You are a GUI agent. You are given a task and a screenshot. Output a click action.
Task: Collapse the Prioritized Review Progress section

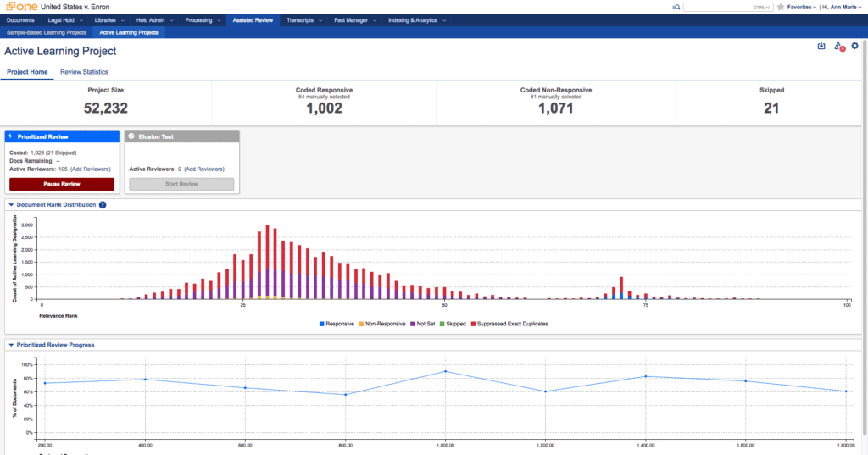(11, 345)
